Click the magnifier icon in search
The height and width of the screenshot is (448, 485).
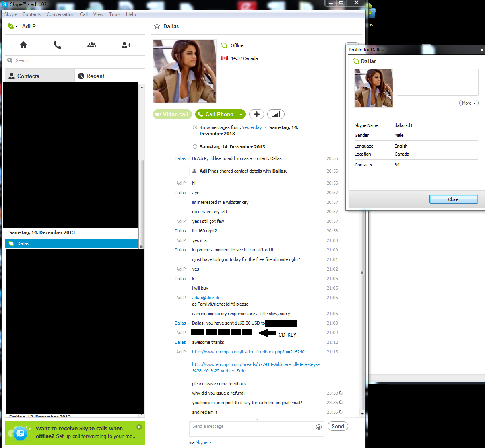point(10,60)
